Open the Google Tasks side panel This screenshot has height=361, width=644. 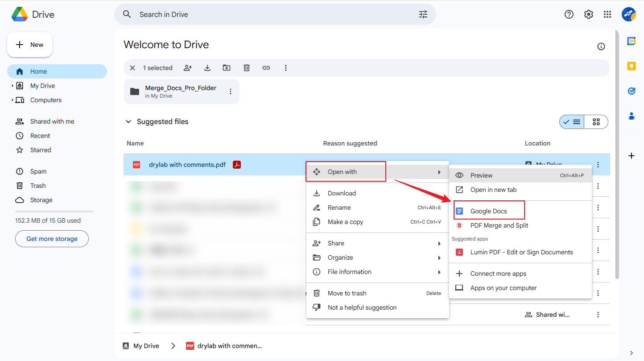point(631,91)
